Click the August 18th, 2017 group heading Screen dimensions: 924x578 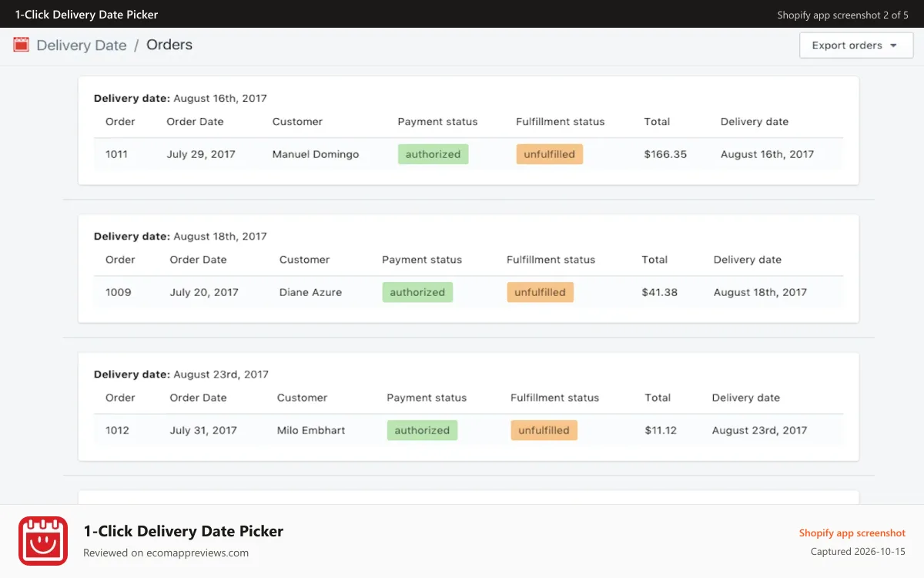(x=180, y=236)
